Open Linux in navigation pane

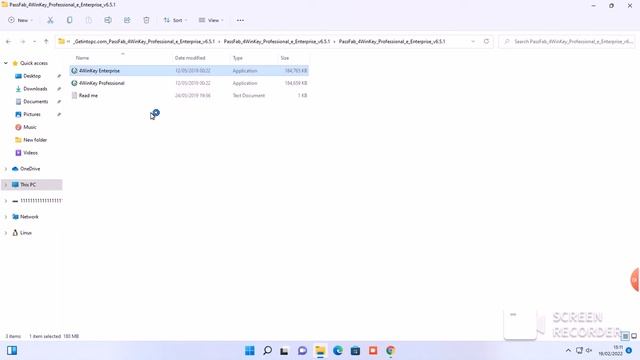coord(25,233)
